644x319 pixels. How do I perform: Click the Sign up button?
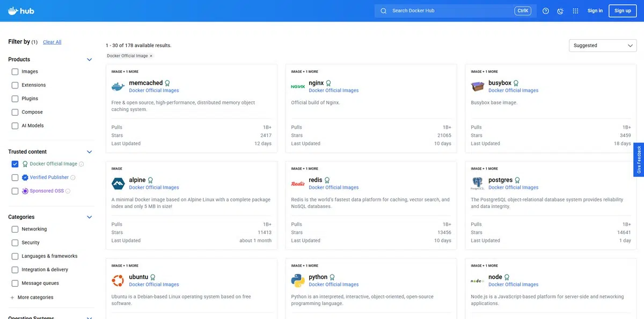[623, 11]
